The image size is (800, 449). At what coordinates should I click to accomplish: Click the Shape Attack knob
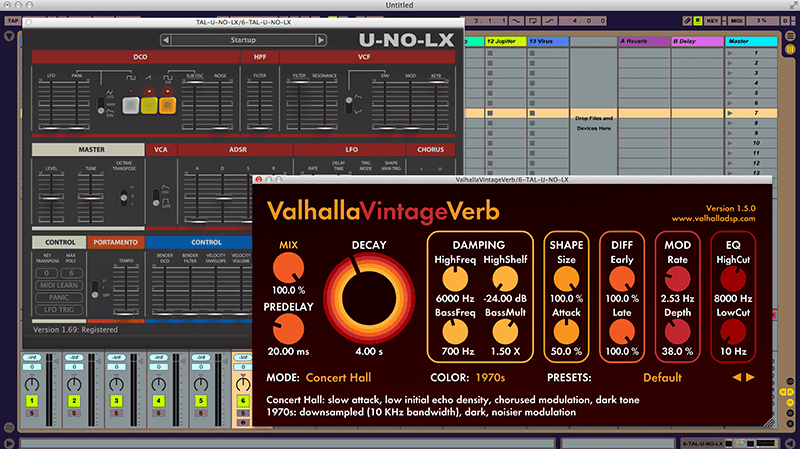click(x=566, y=332)
